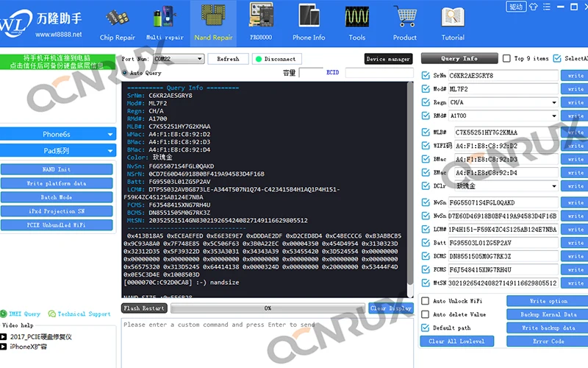Focus the custom command input box
The height and width of the screenshot is (368, 588).
(268, 343)
